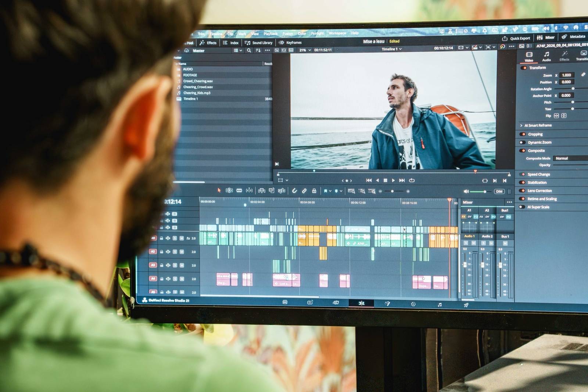The image size is (588, 392).
Task: Open the Help menu
Action: [x=355, y=33]
